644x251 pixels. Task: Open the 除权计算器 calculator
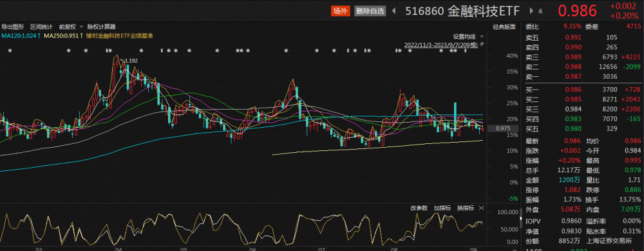(101, 26)
